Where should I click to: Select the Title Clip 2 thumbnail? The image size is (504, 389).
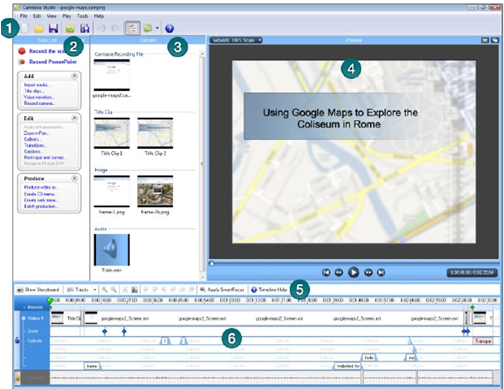[155, 133]
